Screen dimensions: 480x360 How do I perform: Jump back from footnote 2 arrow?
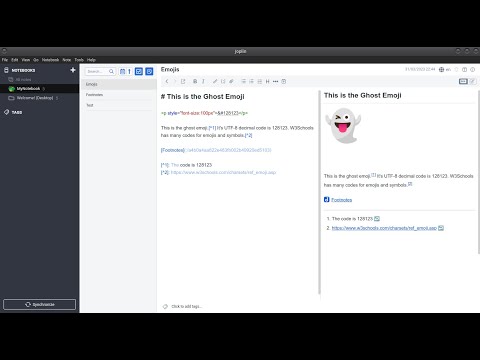[x=441, y=228]
